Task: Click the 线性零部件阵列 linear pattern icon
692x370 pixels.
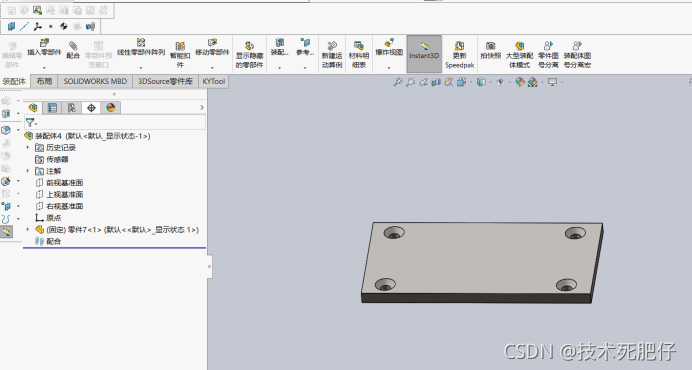Action: point(141,43)
